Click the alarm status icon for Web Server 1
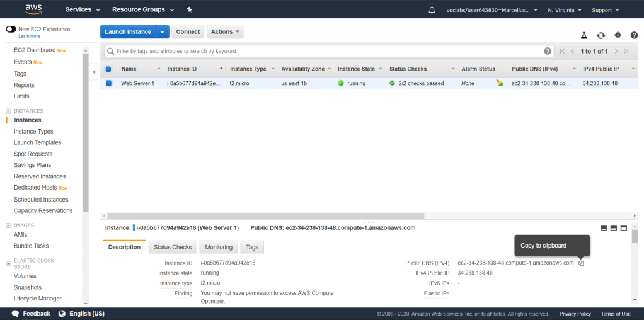 tap(500, 83)
